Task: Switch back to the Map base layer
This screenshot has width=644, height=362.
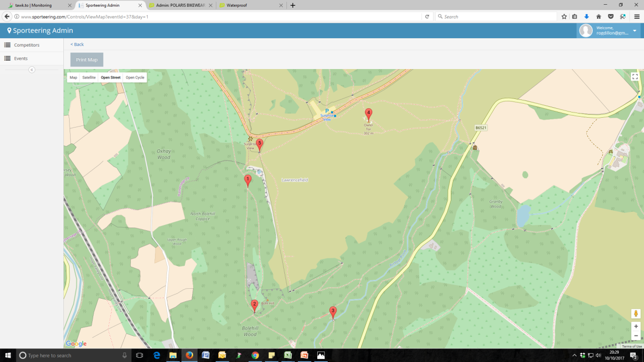Action: click(73, 77)
